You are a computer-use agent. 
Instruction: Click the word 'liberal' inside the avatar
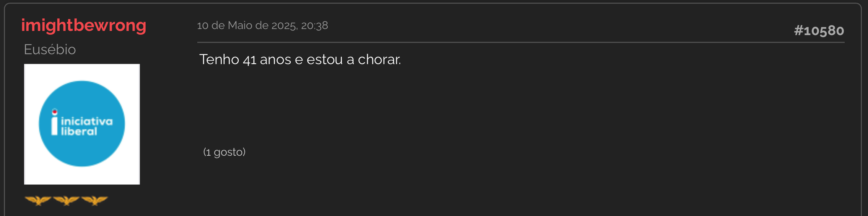tap(79, 131)
